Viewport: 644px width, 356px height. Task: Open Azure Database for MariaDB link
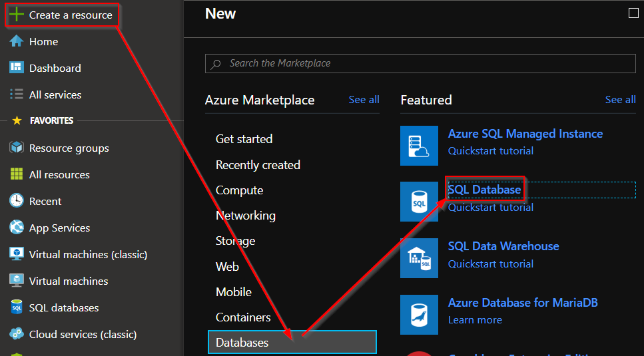523,303
